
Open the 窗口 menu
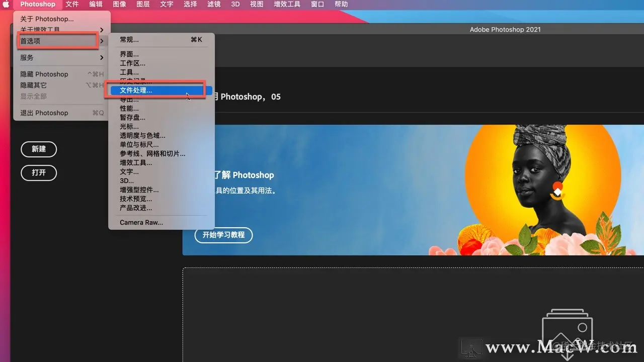[x=317, y=4]
